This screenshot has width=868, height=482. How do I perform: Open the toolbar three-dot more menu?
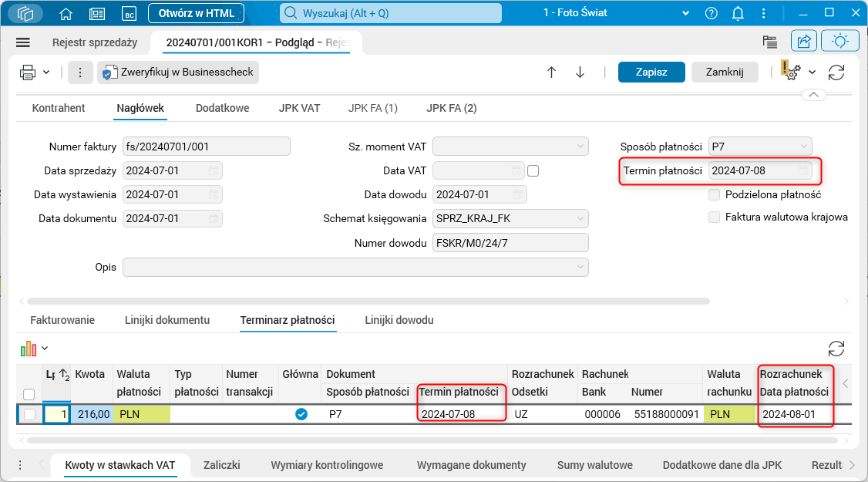coord(80,72)
